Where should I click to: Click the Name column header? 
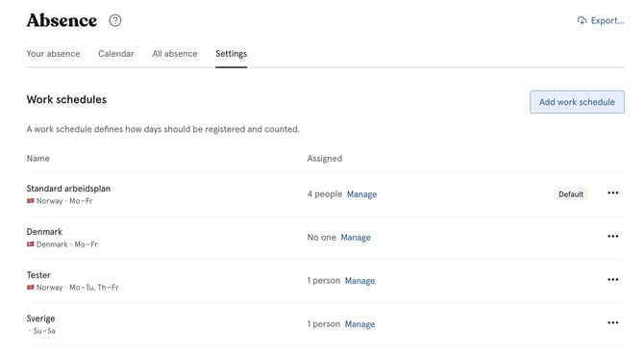click(37, 158)
